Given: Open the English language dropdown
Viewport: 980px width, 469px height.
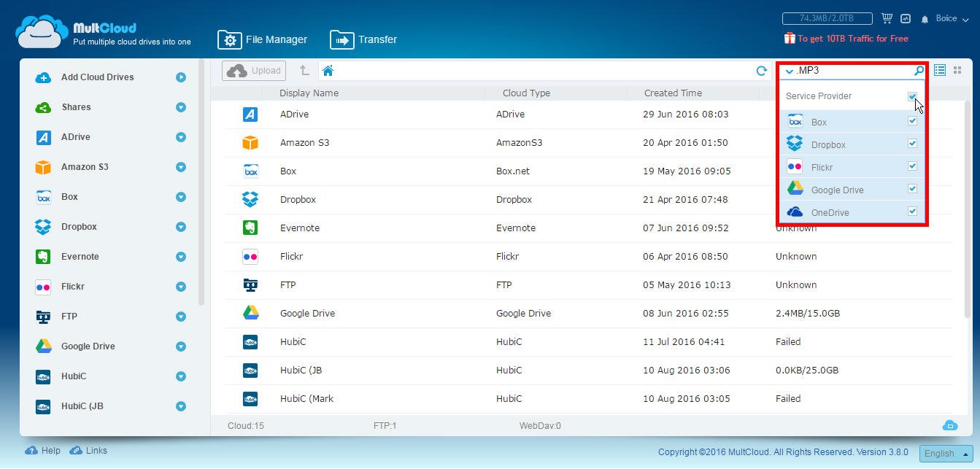Looking at the screenshot, I should coord(946,453).
